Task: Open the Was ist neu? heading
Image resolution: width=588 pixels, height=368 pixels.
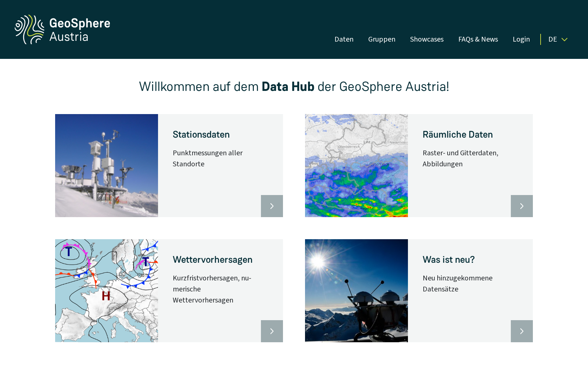Action: [x=449, y=260]
